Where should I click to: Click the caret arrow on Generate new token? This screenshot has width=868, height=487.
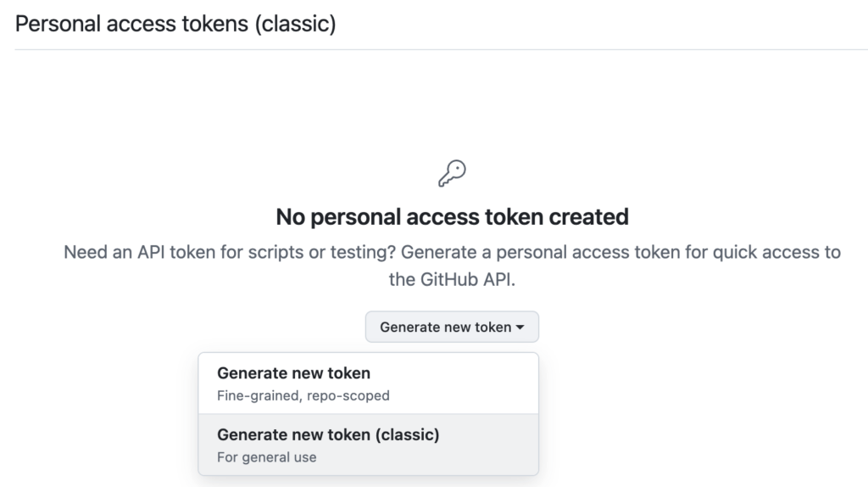click(520, 327)
